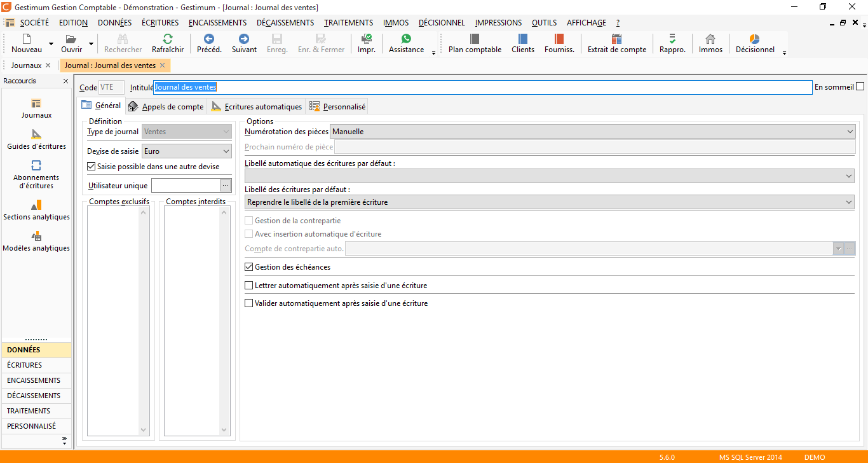Screen dimensions: 868x463
Task: Open the Nouveau dropdown arrow
Action: (51, 44)
